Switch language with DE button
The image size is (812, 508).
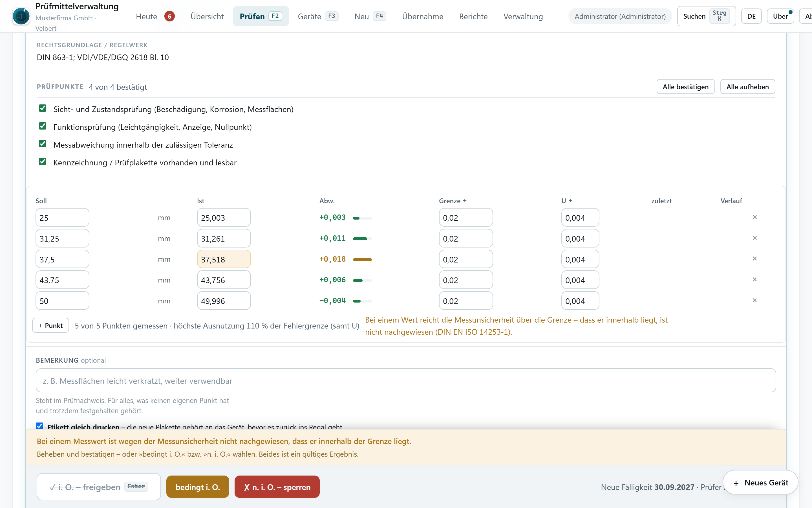[751, 16]
